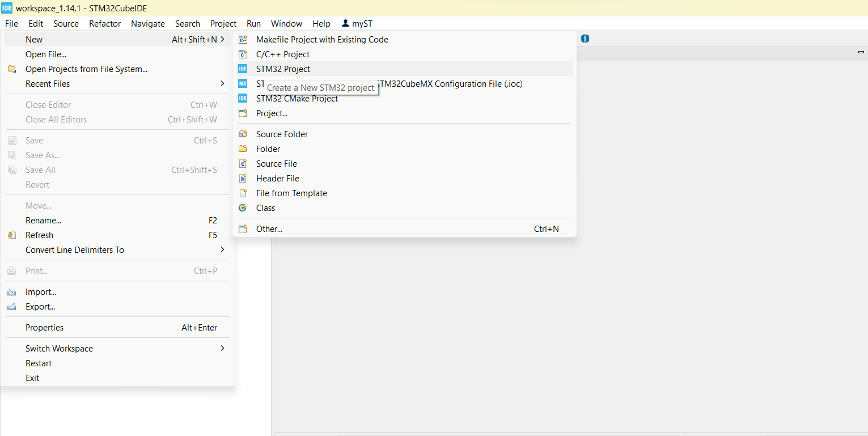
Task: Select STM32 CMake Project entry
Action: 404,99
